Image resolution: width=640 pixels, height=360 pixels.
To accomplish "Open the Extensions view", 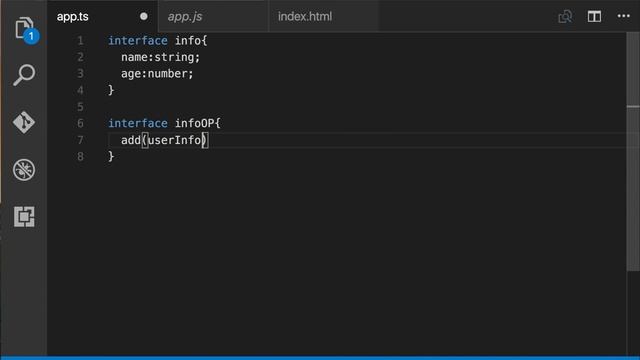I will [24, 216].
